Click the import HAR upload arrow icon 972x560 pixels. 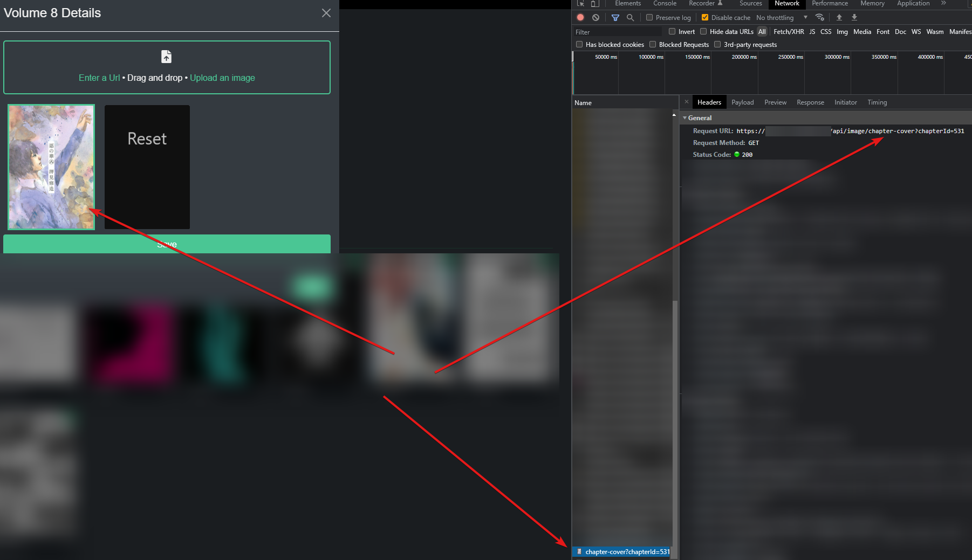[x=839, y=17]
